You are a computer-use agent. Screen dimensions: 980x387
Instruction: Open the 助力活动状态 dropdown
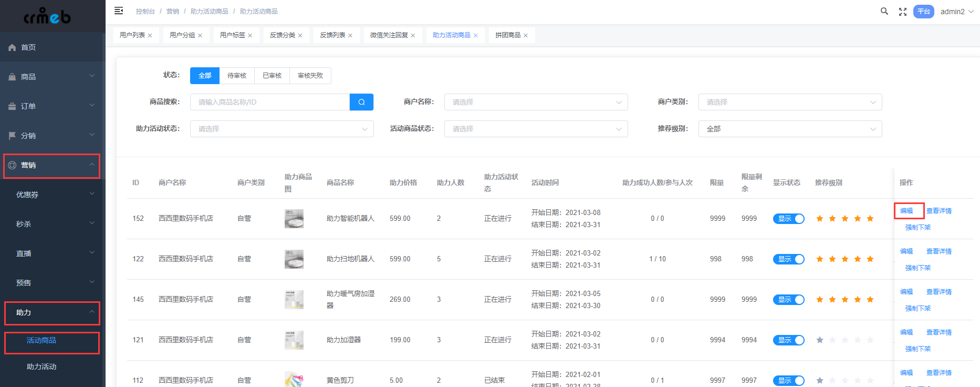[x=282, y=129]
